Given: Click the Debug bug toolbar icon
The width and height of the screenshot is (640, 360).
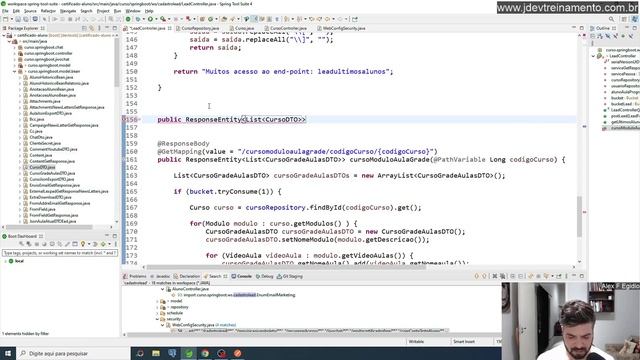Looking at the screenshot, I should [x=138, y=19].
